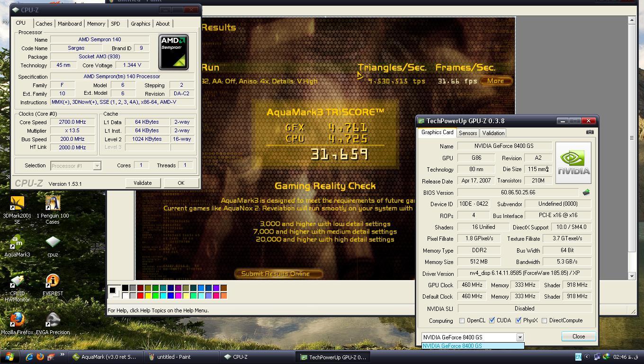Launch Firefox from quick launch bar
The height and width of the screenshot is (364, 644).
40,357
